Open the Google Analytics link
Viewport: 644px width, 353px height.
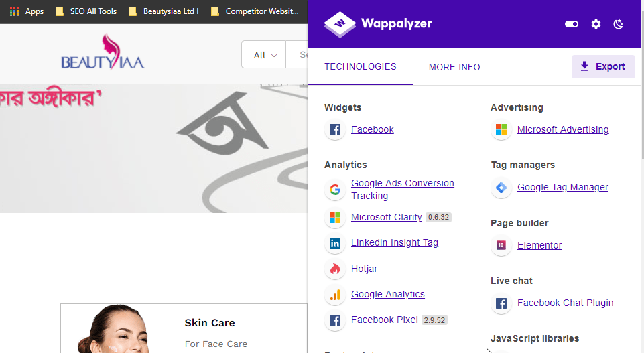pyautogui.click(x=388, y=294)
